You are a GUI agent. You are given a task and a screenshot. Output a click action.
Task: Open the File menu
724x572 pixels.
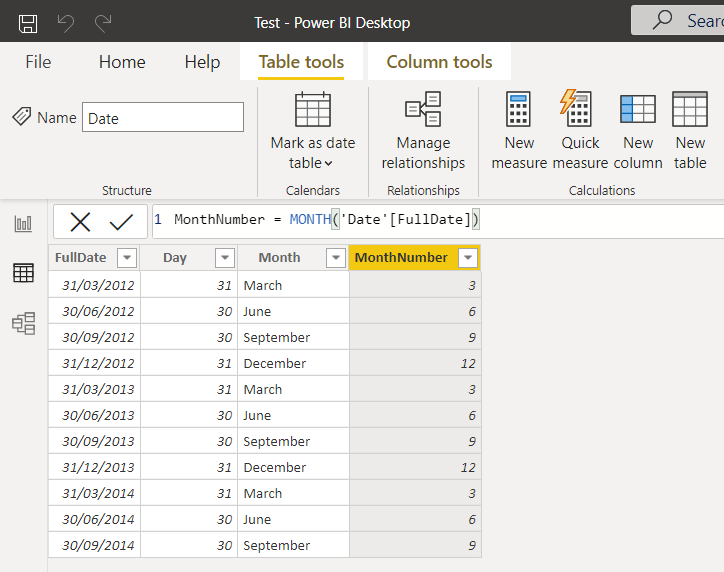point(38,62)
